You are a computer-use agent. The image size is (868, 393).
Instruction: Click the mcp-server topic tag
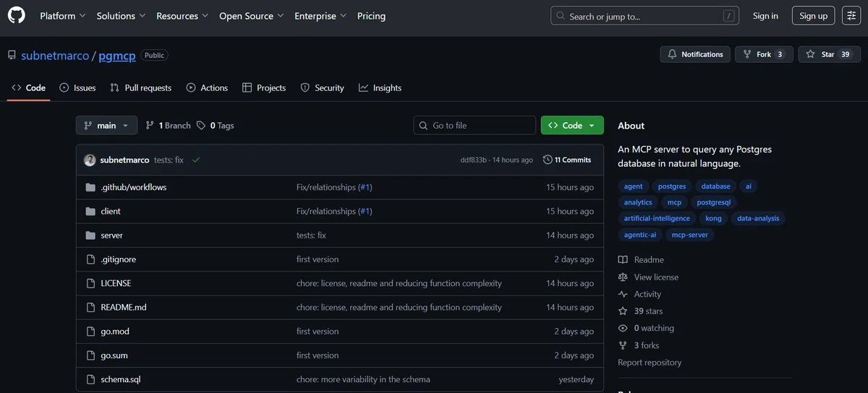690,235
